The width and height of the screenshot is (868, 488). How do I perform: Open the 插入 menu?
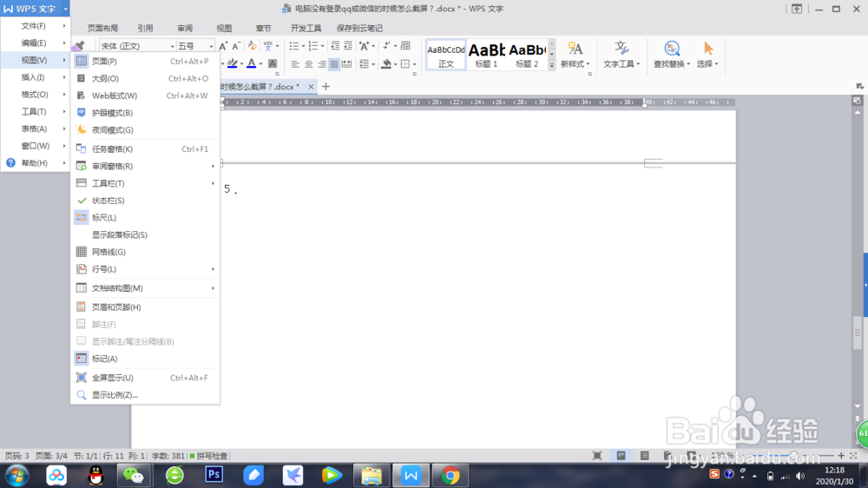coord(36,77)
